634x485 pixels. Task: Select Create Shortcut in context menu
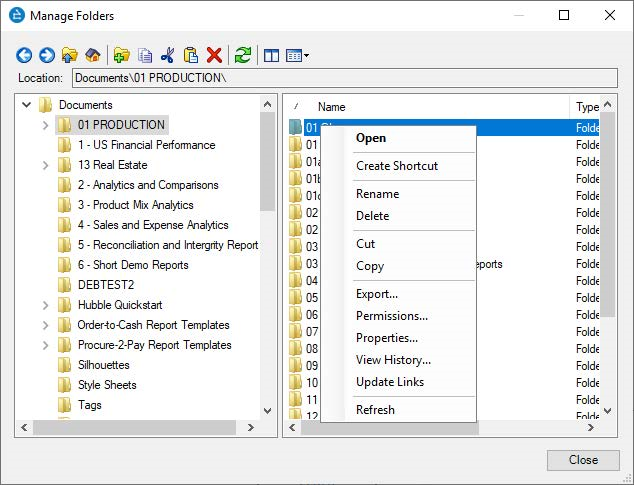(x=396, y=166)
